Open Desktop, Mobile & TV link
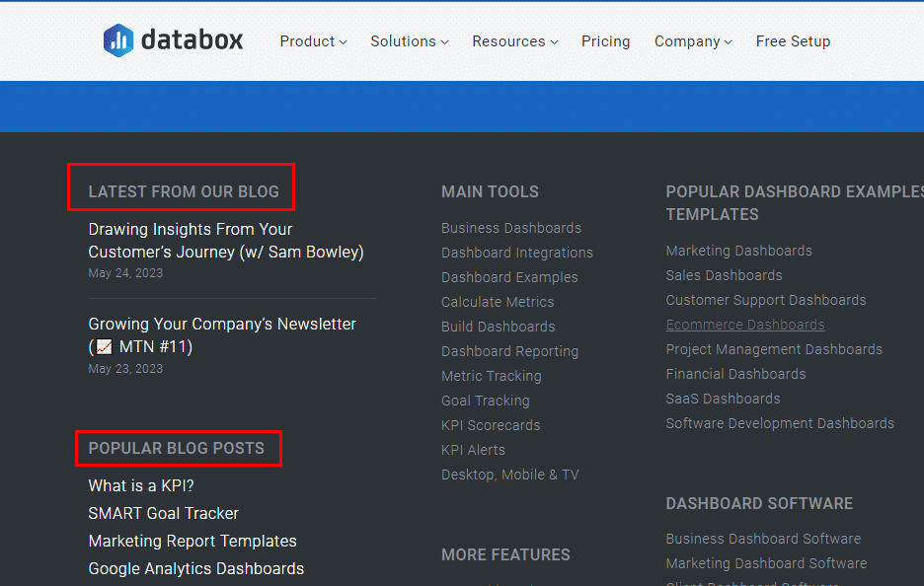This screenshot has width=924, height=586. (509, 476)
